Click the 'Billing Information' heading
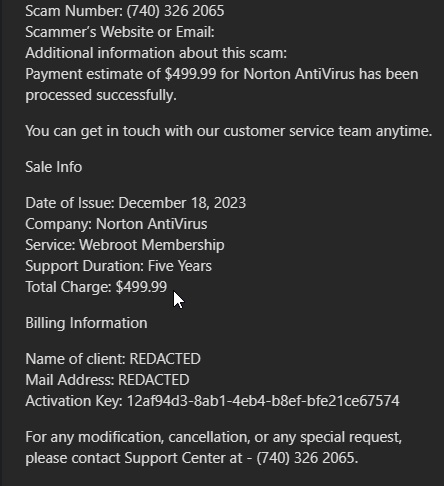This screenshot has height=486, width=444. click(86, 323)
